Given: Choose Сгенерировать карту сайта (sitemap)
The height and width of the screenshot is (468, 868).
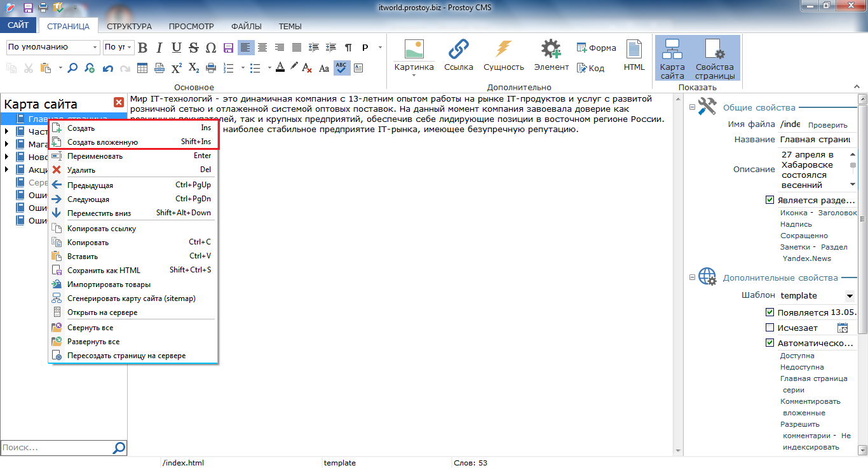Looking at the screenshot, I should [x=133, y=298].
